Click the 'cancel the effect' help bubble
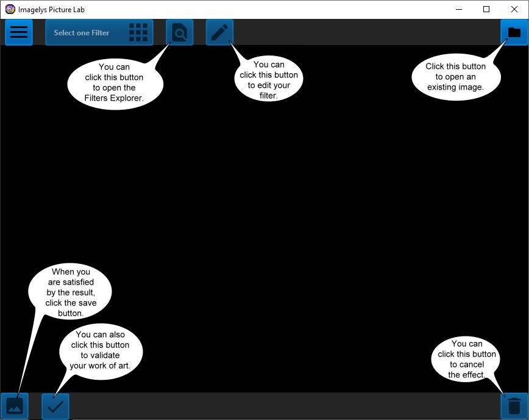 466,360
